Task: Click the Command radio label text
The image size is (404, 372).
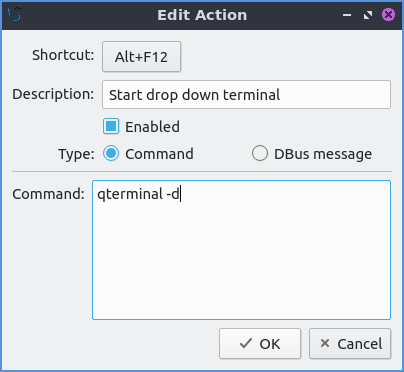Action: tap(159, 154)
